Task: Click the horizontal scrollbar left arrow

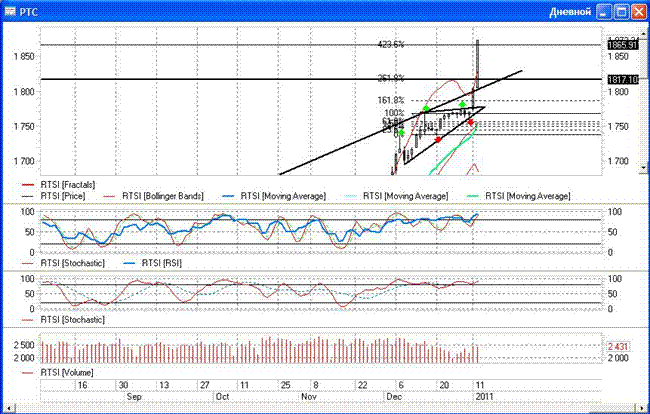Action: tap(9, 408)
